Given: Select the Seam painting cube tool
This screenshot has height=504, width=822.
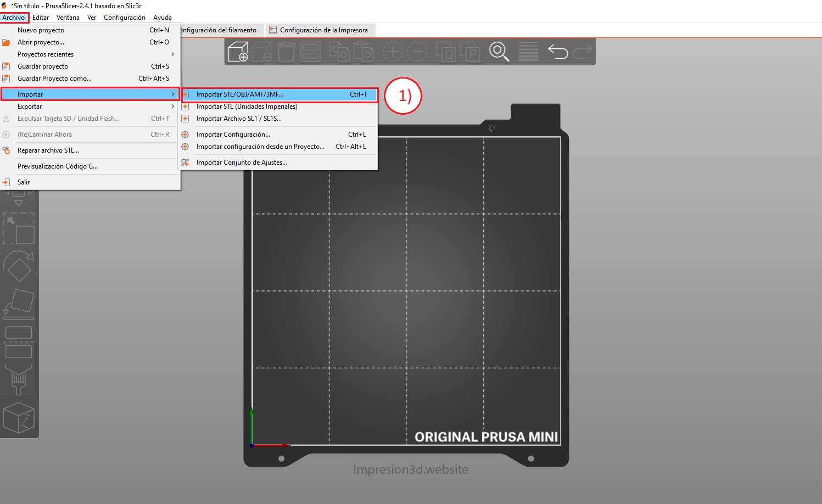Looking at the screenshot, I should click(19, 418).
